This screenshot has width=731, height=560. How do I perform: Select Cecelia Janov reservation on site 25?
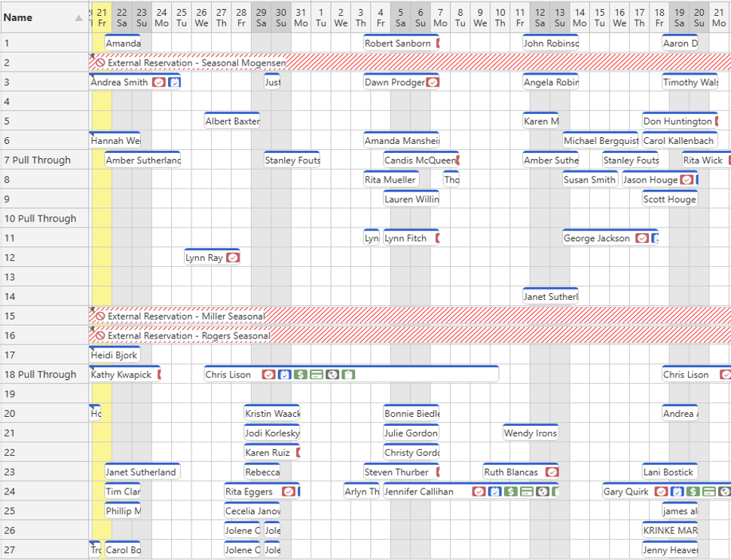pyautogui.click(x=252, y=511)
